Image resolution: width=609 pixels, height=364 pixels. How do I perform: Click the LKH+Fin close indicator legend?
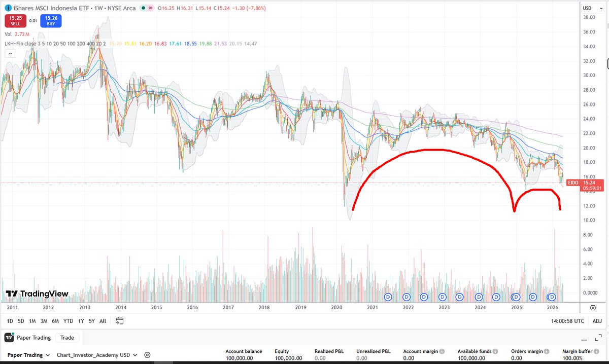[56, 44]
